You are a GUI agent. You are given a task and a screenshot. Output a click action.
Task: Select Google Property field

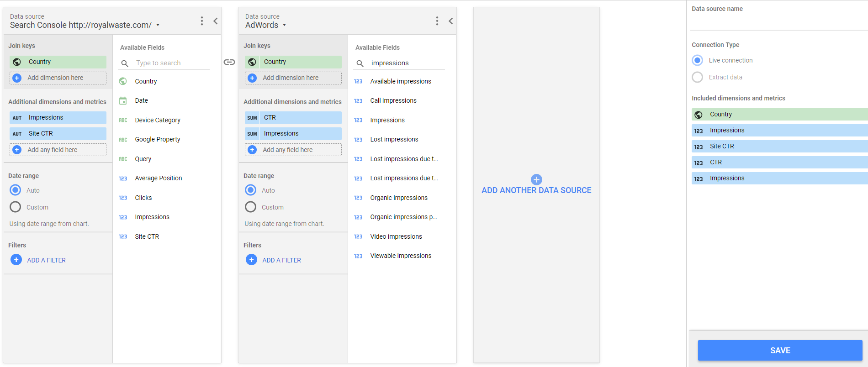tap(158, 139)
